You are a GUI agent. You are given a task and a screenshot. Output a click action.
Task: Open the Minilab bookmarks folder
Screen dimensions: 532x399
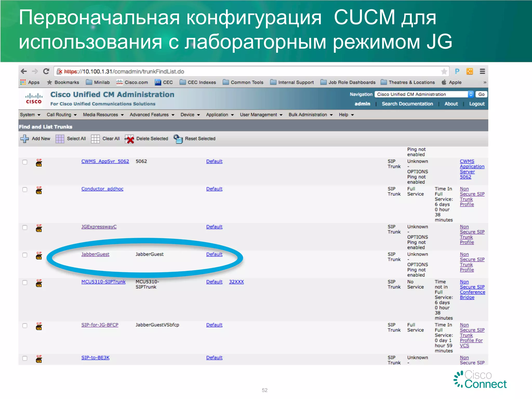[x=98, y=82]
